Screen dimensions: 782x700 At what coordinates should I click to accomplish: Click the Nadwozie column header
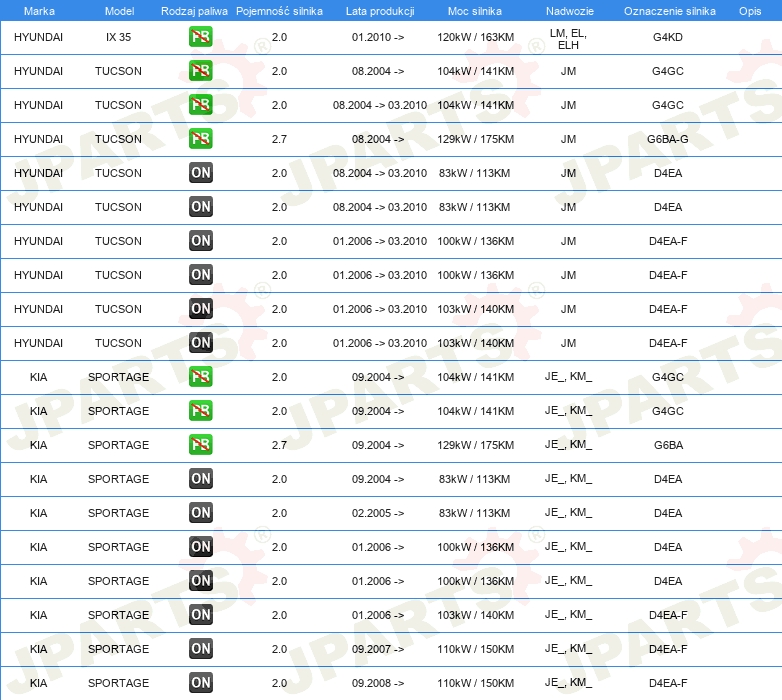coord(570,11)
